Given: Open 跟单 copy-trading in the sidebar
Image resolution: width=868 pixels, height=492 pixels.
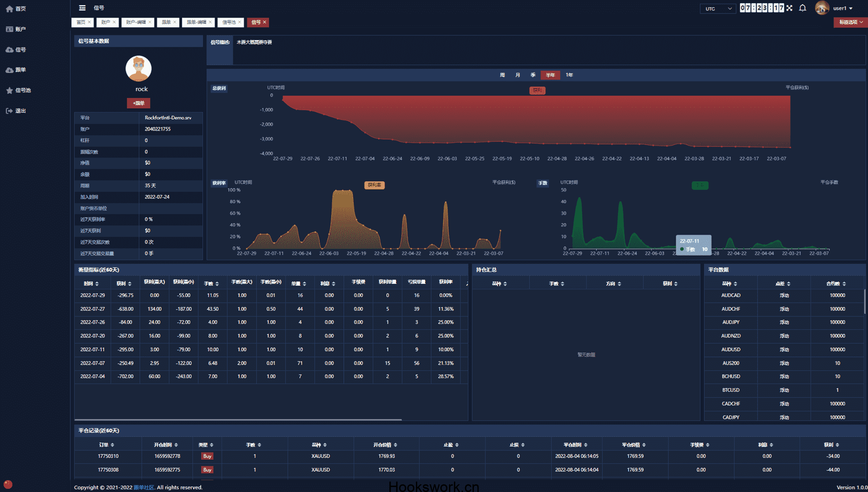Looking at the screenshot, I should point(16,70).
